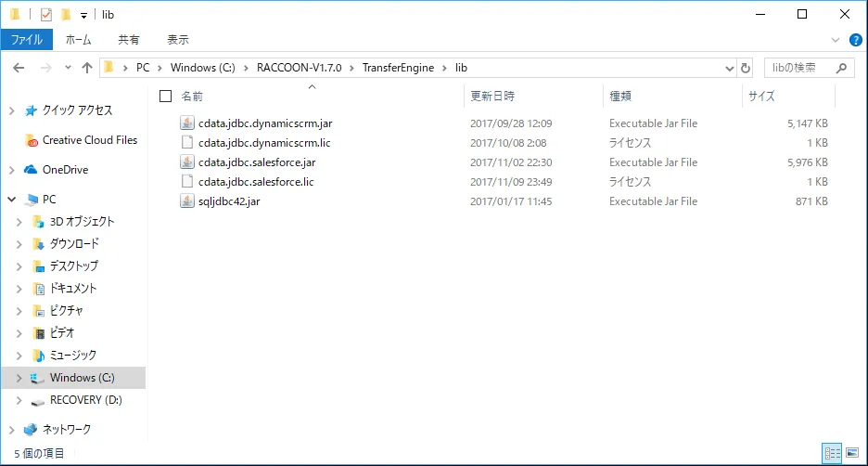Sort files by 更新日時 column header
868x466 pixels.
click(492, 96)
